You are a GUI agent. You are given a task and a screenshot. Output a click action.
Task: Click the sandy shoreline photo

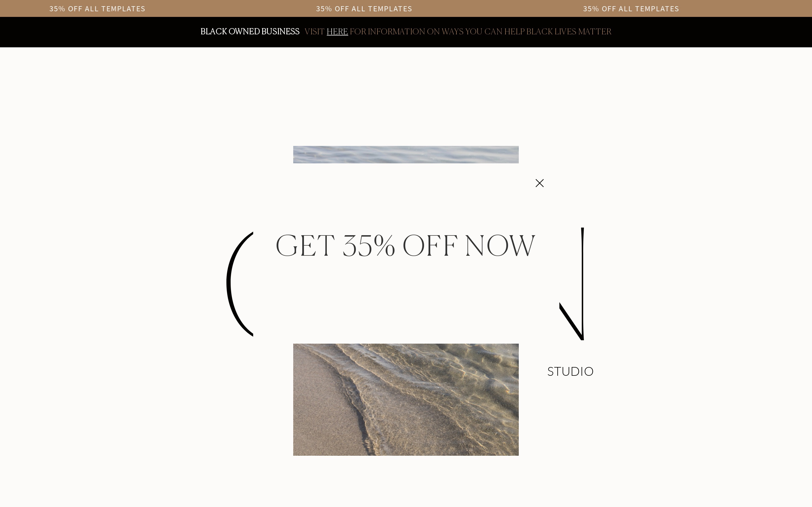point(406,399)
